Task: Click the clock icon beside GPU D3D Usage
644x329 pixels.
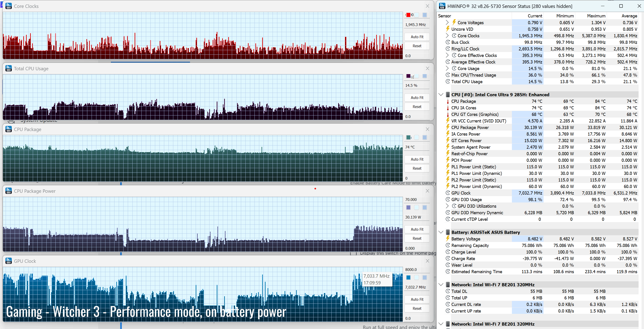Action: (x=448, y=199)
